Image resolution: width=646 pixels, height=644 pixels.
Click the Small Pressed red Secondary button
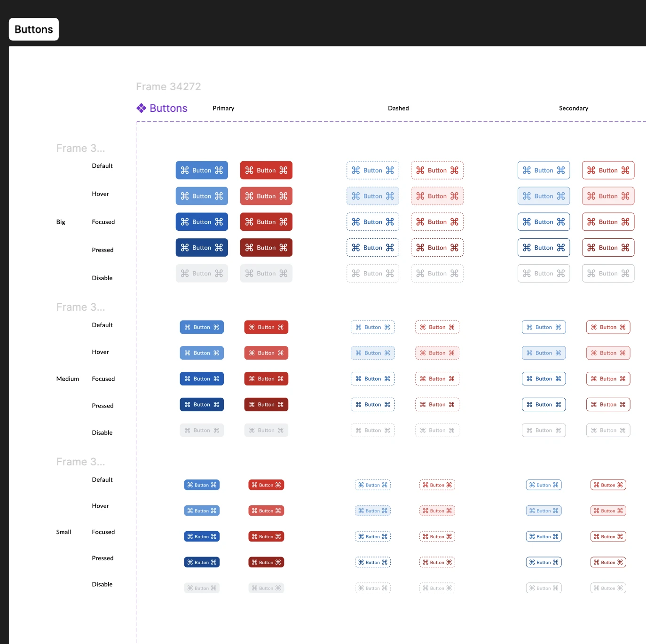[608, 562]
